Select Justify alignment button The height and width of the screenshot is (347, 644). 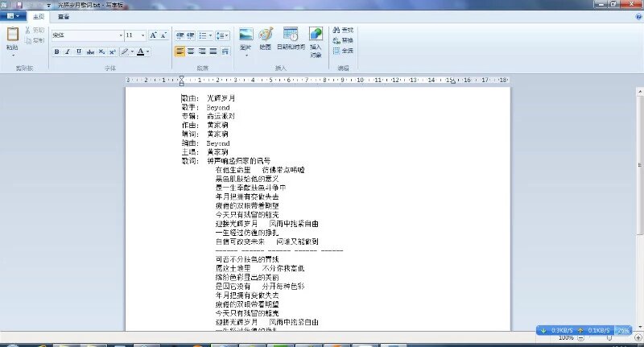(x=213, y=52)
